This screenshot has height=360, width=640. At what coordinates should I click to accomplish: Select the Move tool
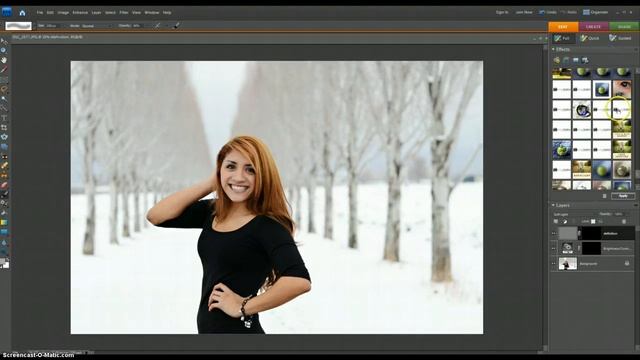tap(4, 41)
